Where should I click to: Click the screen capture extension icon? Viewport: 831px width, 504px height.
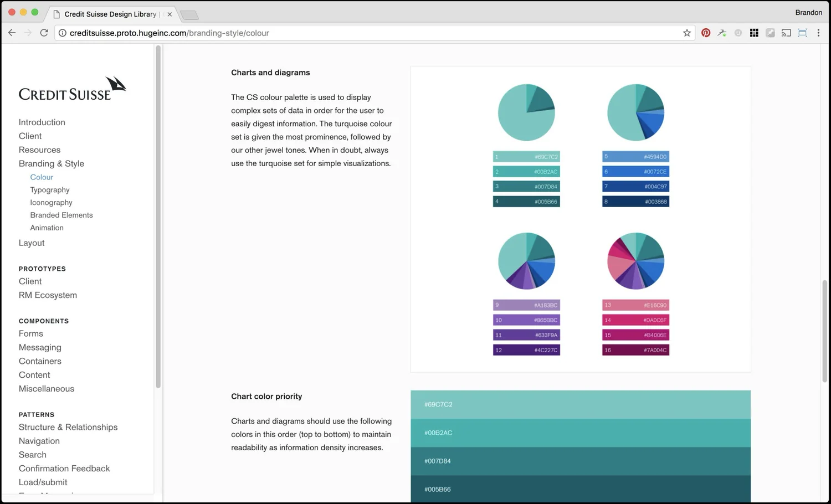pos(802,33)
